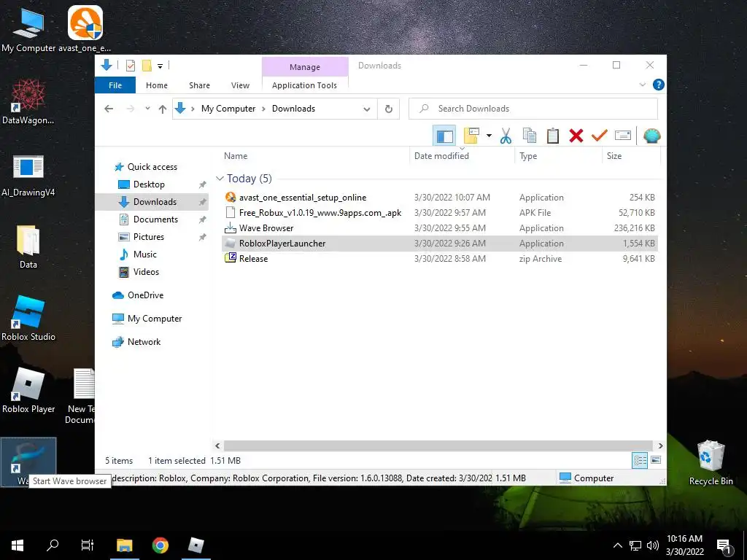Open the recent locations dropdown arrow

click(147, 109)
